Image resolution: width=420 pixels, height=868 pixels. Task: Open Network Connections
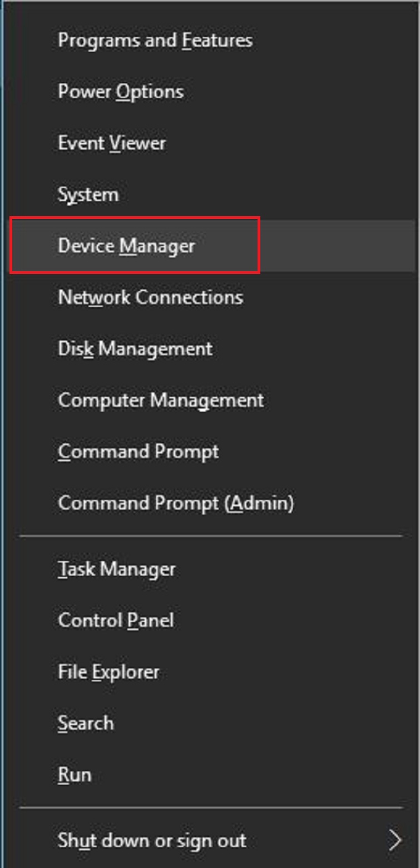click(x=150, y=297)
